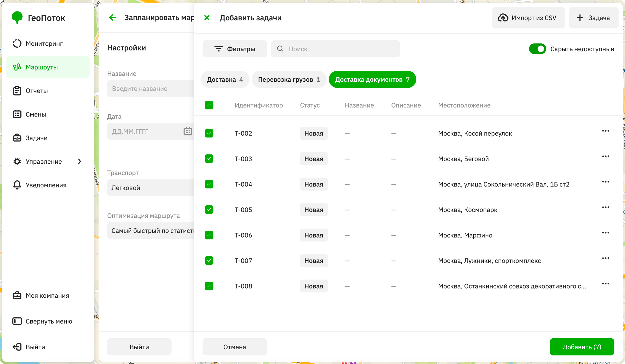Click Импорт из CSV button
This screenshot has width=625, height=364.
(529, 18)
